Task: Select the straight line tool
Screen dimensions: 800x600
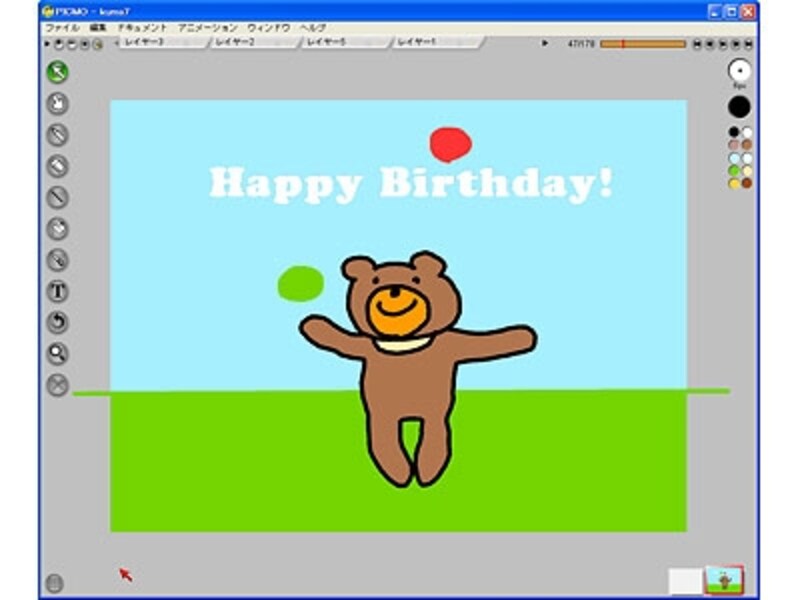Action: (x=58, y=197)
